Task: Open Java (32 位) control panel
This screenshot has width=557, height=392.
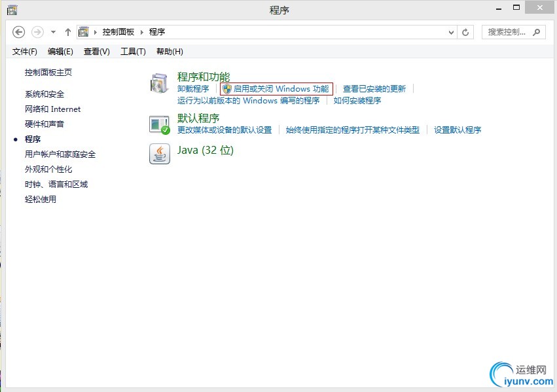Action: click(206, 151)
